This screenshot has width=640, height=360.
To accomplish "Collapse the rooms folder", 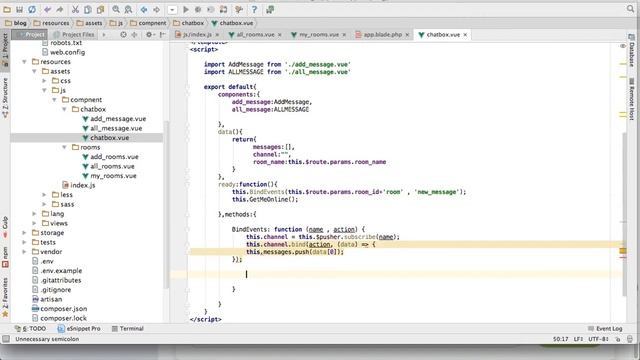I will 64,147.
